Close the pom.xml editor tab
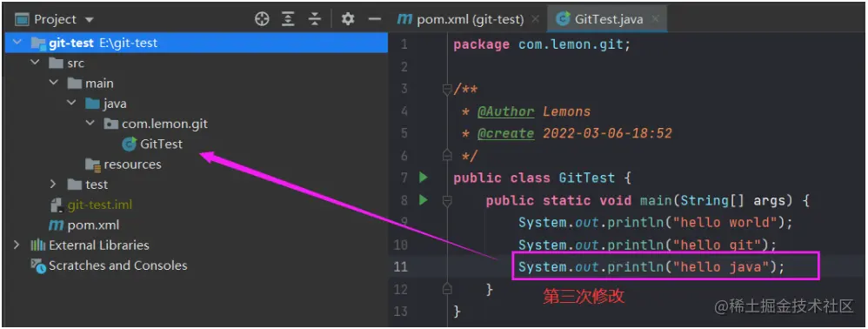This screenshot has height=329, width=868. pyautogui.click(x=535, y=19)
